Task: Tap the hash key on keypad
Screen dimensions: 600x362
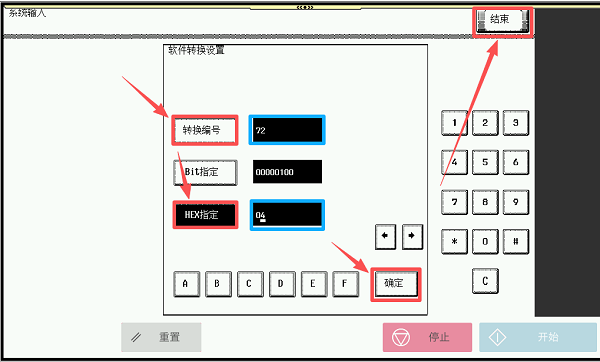Action: [x=515, y=241]
